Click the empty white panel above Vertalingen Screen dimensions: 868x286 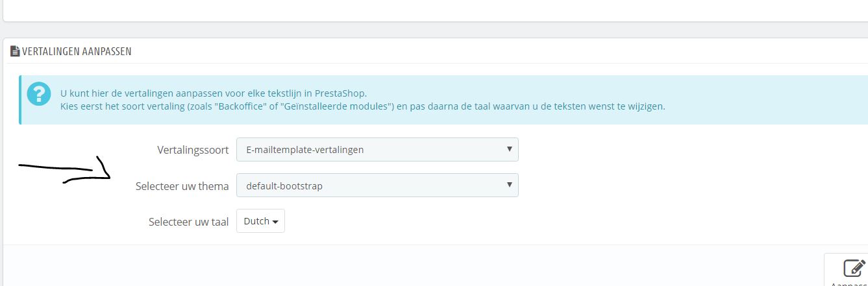pos(428,9)
